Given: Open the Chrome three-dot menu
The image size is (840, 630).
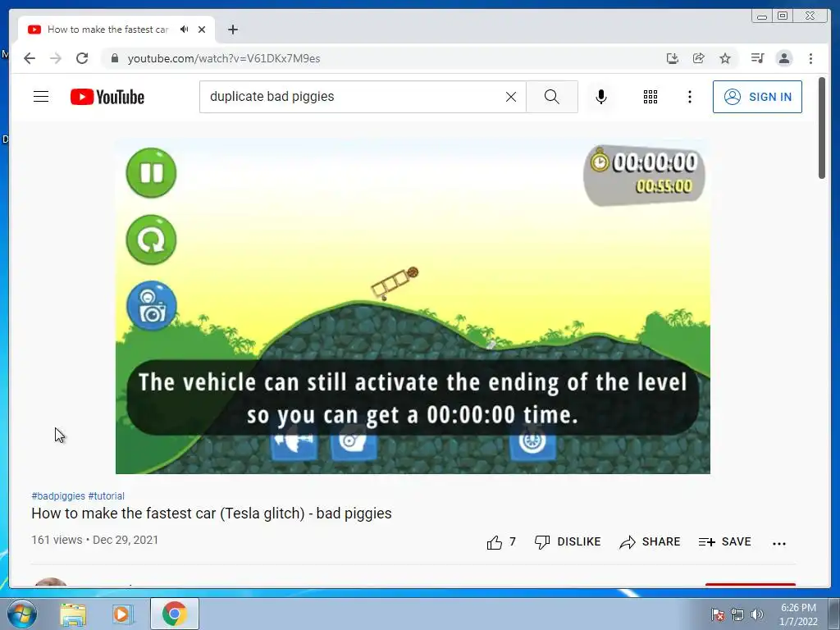Looking at the screenshot, I should [x=810, y=58].
